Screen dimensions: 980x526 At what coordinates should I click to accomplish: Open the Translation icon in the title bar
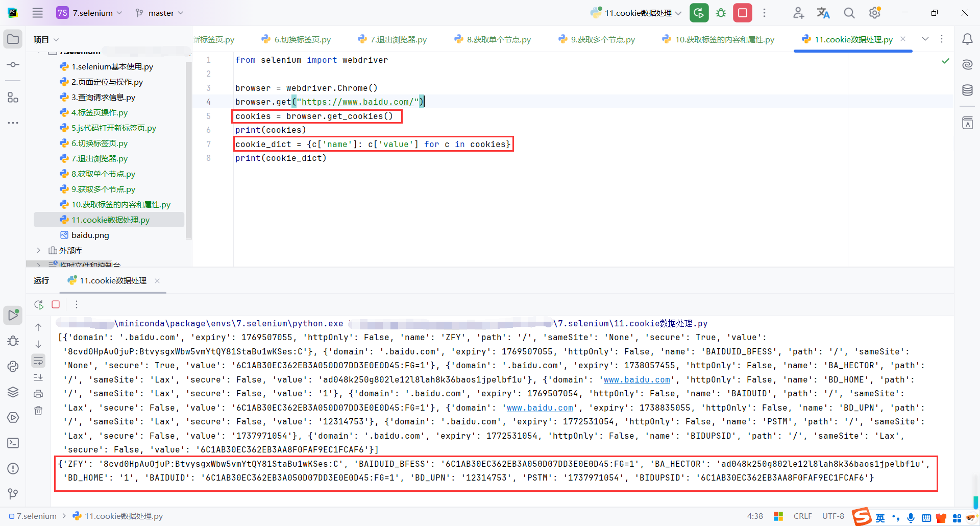click(823, 13)
